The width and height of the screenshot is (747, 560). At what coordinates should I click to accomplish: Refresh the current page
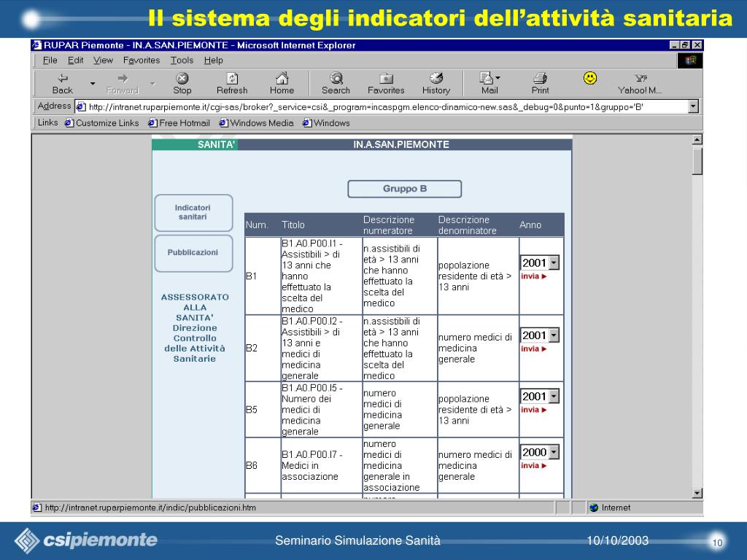coord(232,83)
